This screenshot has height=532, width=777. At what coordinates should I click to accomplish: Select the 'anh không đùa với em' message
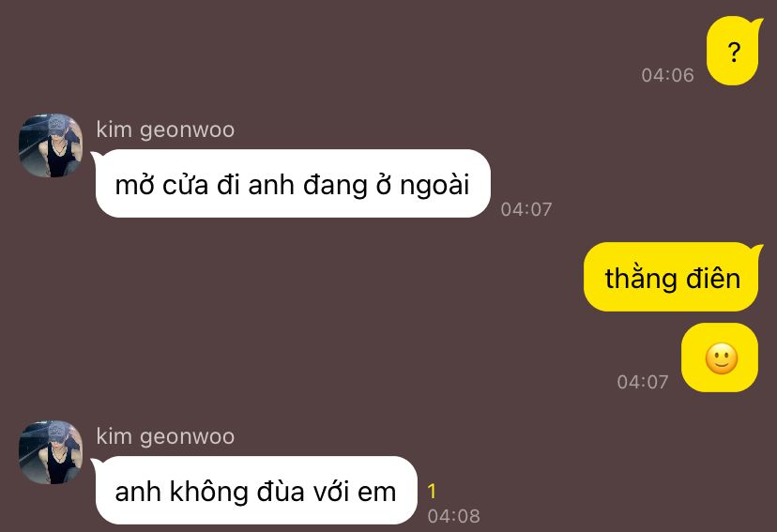(x=255, y=490)
